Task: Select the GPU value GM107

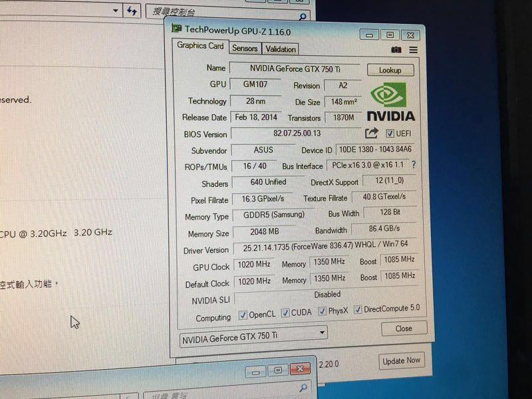Action: coord(255,84)
